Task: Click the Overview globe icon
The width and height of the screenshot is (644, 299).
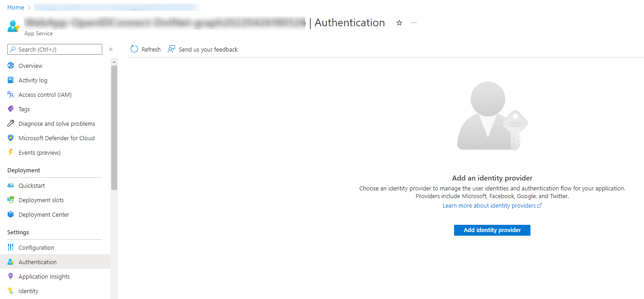Action: click(x=11, y=66)
